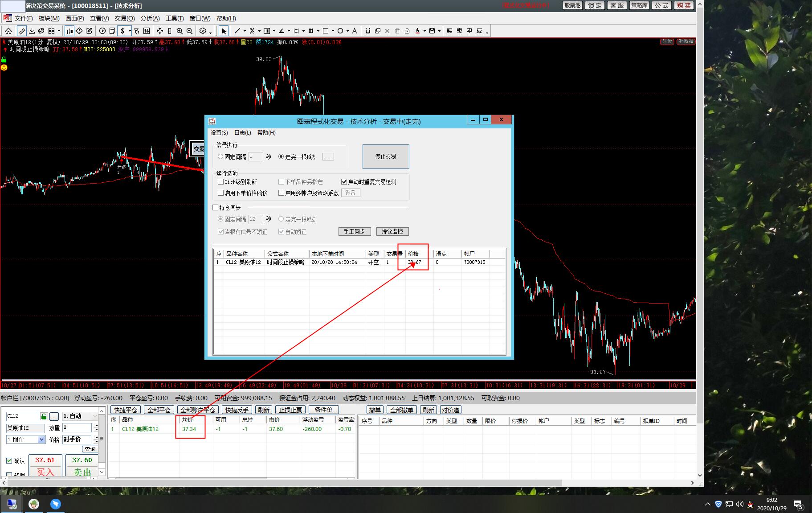This screenshot has height=513, width=812.
Task: Select the 固定间隔 signal execution radio button
Action: (220, 157)
